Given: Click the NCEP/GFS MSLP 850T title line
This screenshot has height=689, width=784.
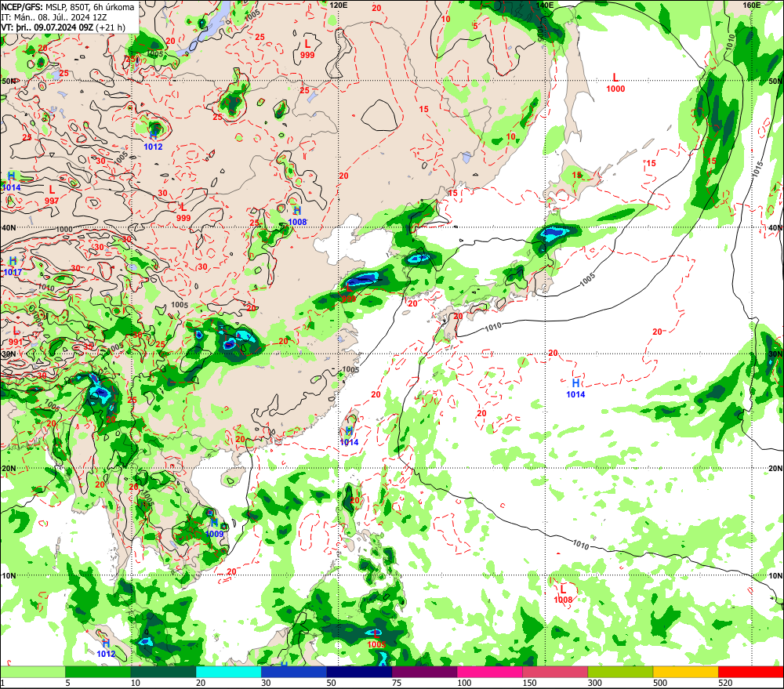Looking at the screenshot, I should click(67, 7).
